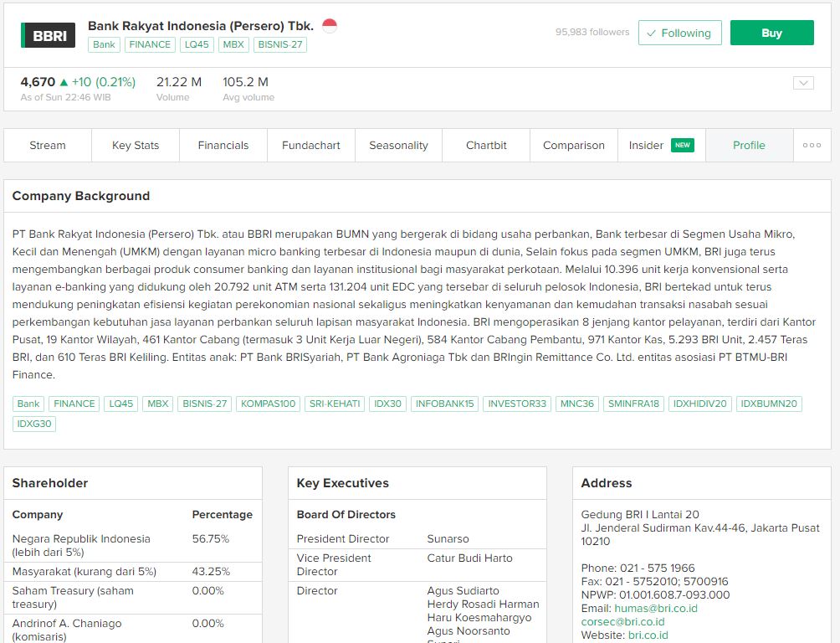Screen dimensions: 840x643
Task: Click the 43.25% Masyarakat percentage
Action: click(211, 572)
